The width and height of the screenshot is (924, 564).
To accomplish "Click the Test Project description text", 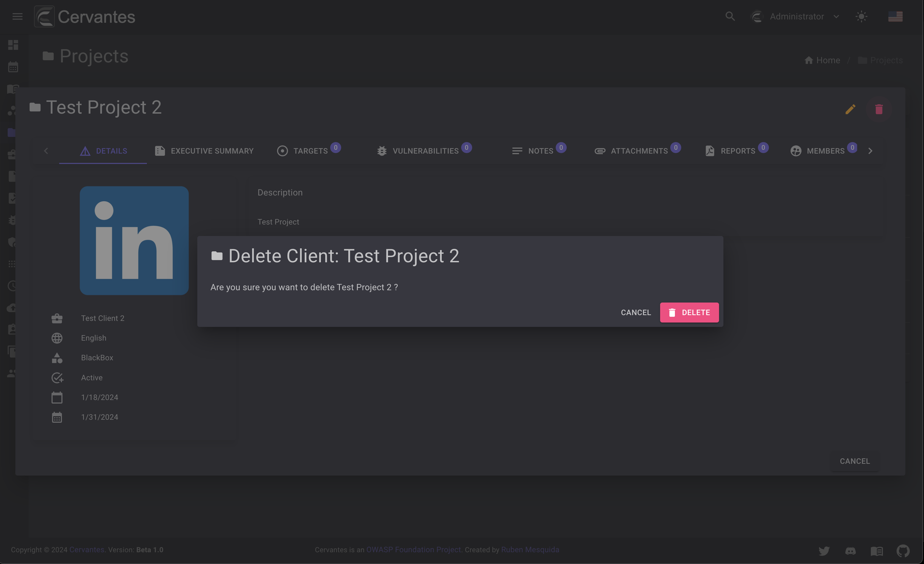I will point(278,222).
